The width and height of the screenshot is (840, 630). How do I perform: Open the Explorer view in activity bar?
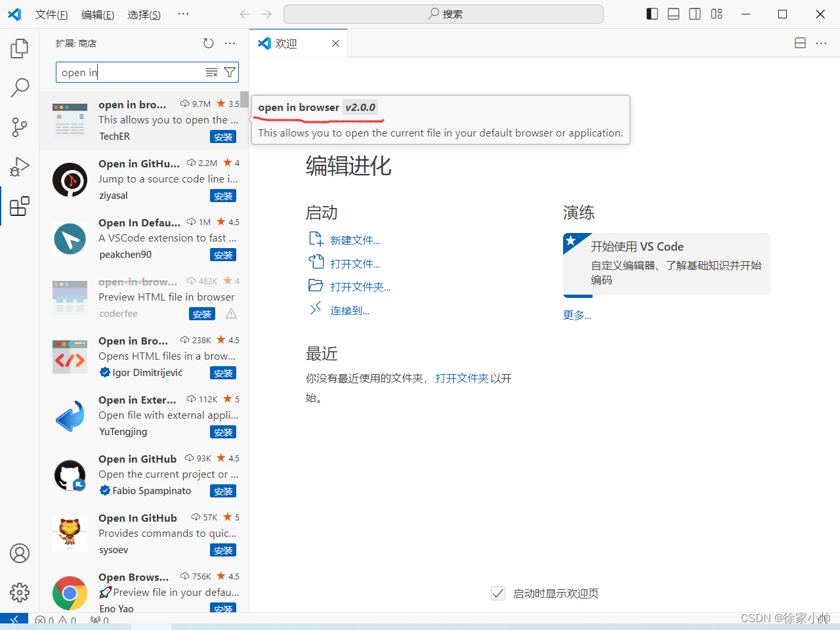(20, 48)
